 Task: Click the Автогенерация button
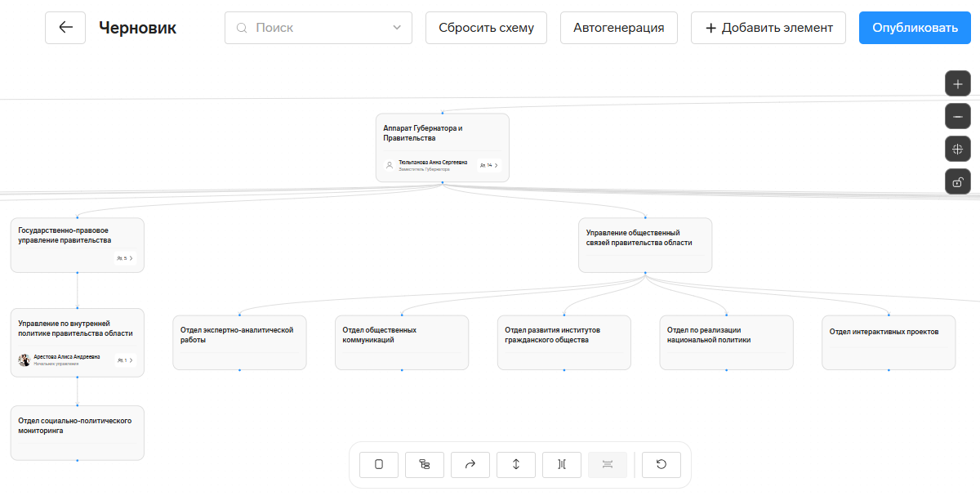(619, 28)
